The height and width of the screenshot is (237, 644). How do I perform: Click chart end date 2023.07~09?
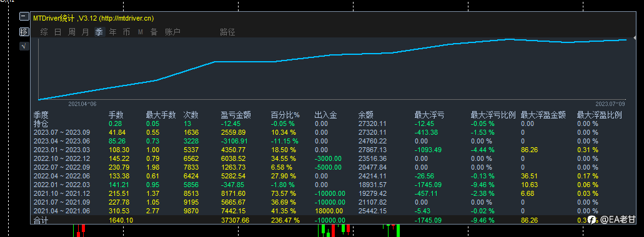[610, 105]
